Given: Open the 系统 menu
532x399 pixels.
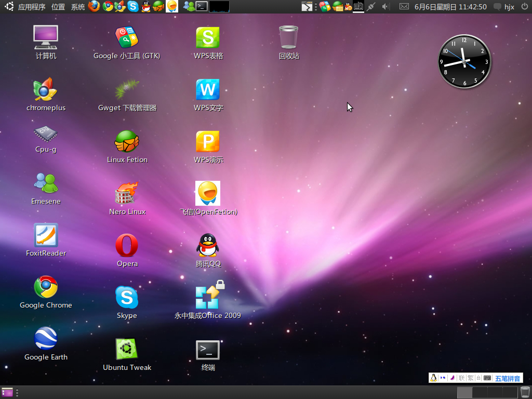Looking at the screenshot, I should 78,7.
